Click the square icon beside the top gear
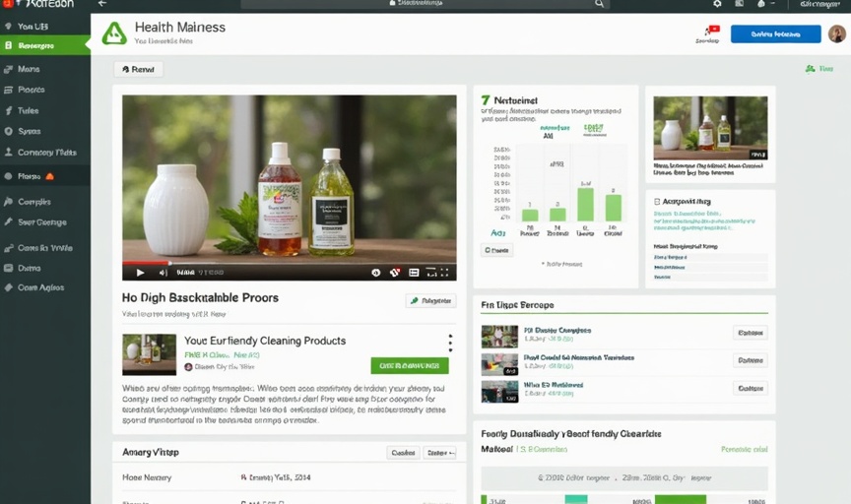 click(739, 4)
